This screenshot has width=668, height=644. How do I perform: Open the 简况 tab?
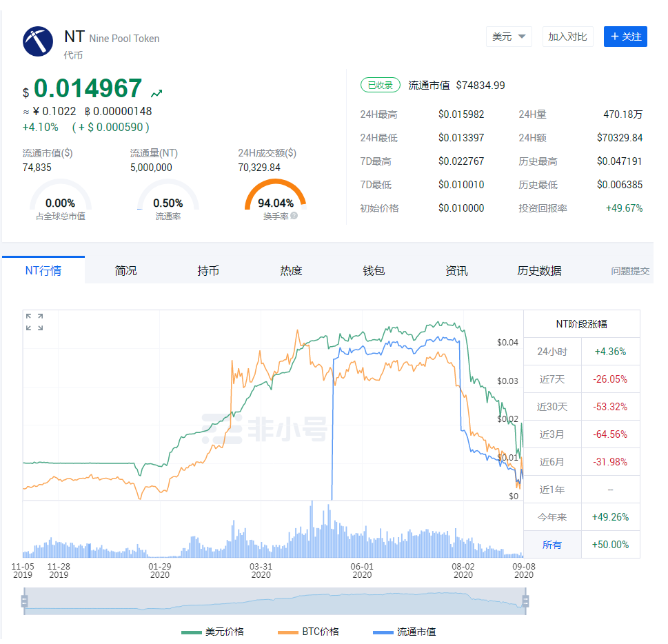[125, 271]
